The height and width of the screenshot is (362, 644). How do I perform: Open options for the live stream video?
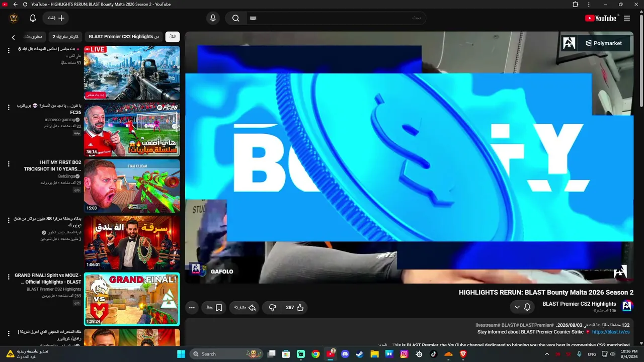(x=9, y=51)
